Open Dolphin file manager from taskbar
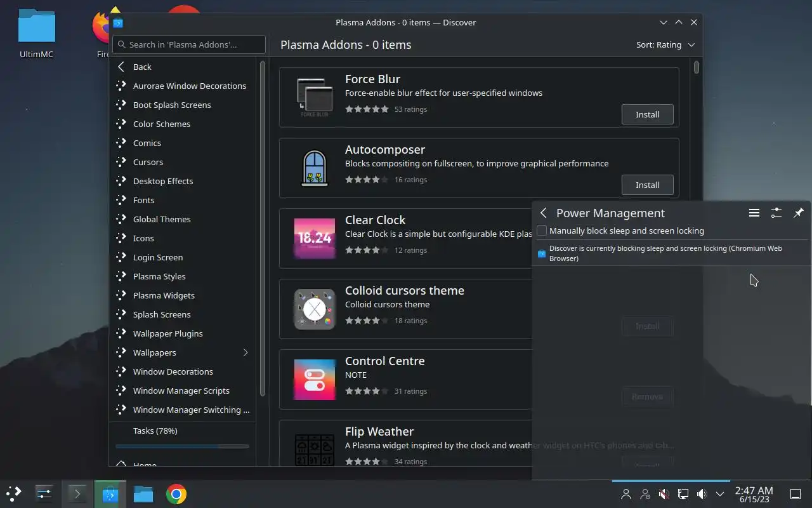 coord(143,493)
